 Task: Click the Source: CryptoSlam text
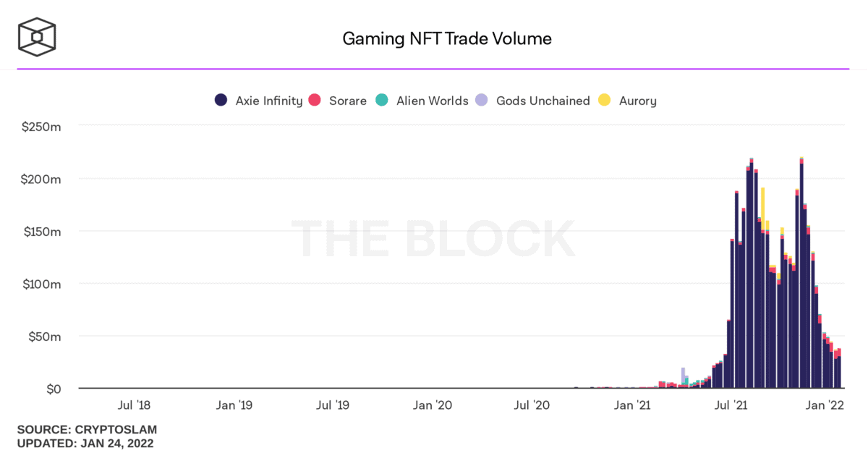coord(87,429)
